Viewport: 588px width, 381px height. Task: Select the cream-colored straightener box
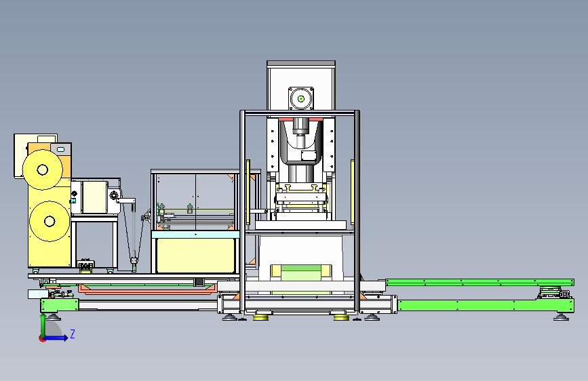[94, 197]
